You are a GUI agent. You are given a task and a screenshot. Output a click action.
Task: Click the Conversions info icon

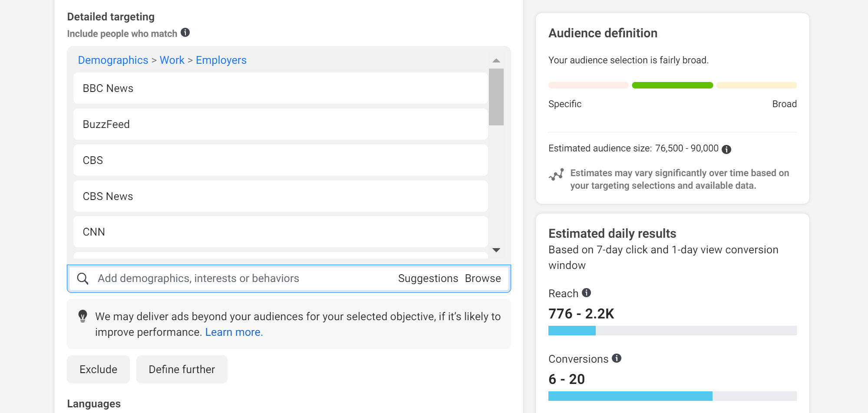[617, 358]
